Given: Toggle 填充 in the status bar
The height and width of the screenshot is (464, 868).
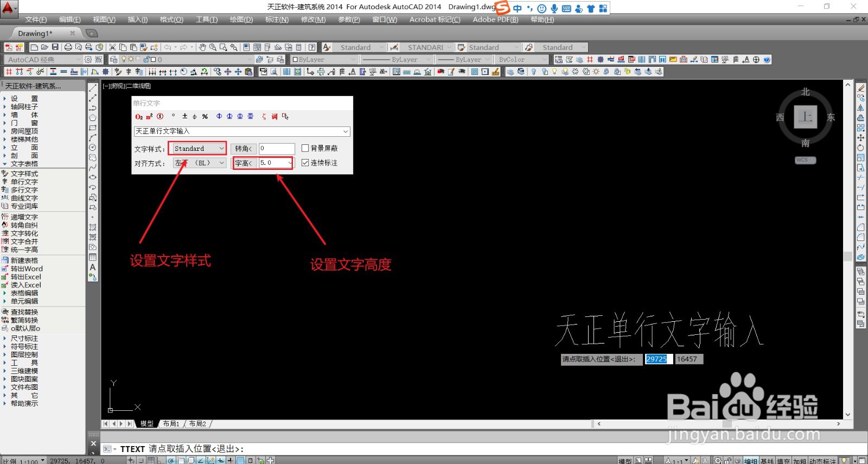Looking at the screenshot, I should pos(783,460).
